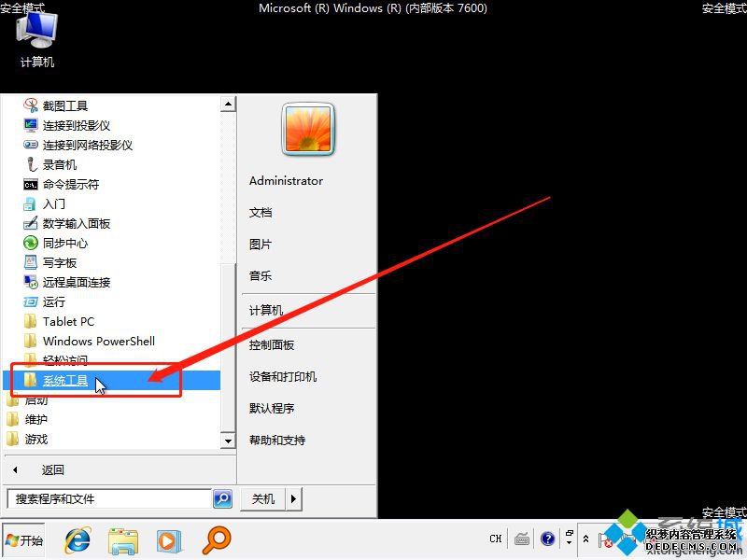Click 返回 to go back
The height and width of the screenshot is (560, 747).
pos(52,469)
